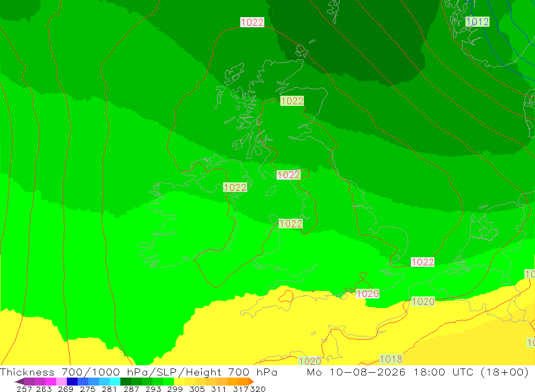Click the 1022 label over Wales
The image size is (535, 392).
click(x=291, y=224)
